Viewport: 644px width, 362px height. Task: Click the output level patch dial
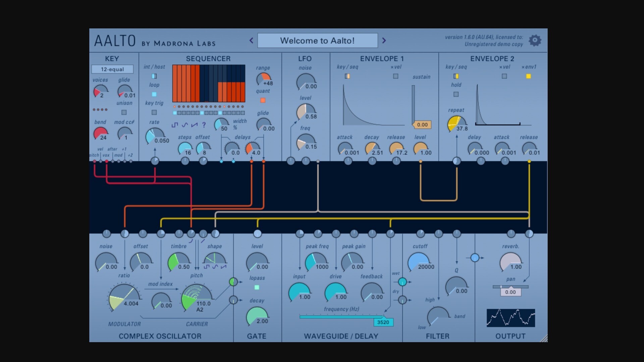click(x=475, y=258)
